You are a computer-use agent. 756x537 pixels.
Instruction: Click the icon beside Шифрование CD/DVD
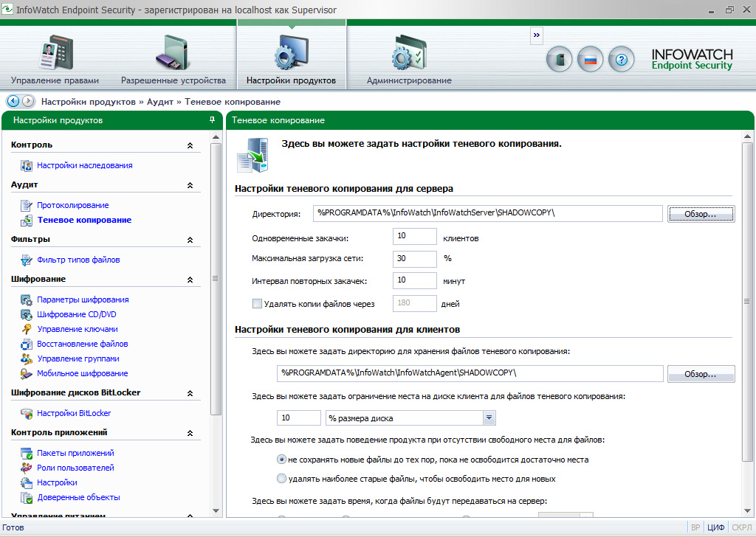[27, 314]
